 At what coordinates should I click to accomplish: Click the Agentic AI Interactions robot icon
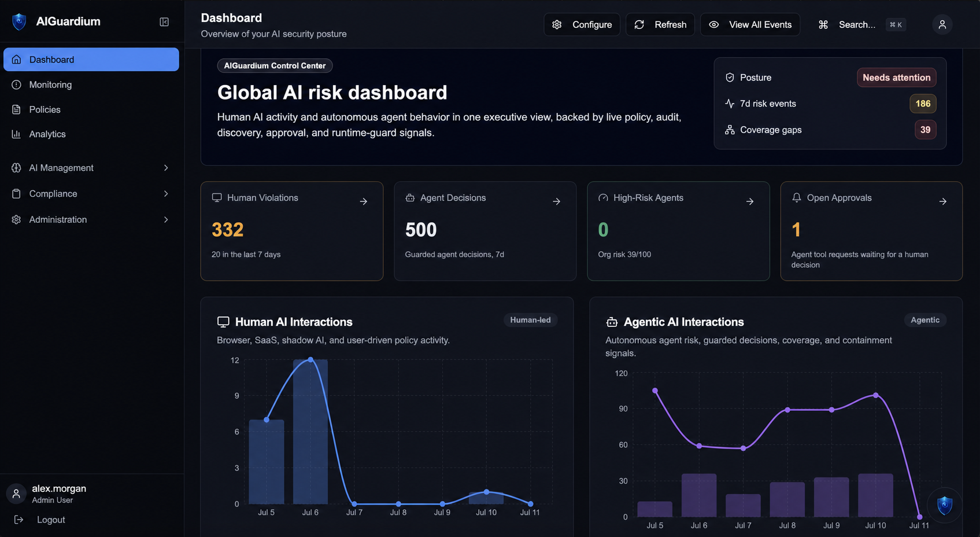tap(612, 322)
